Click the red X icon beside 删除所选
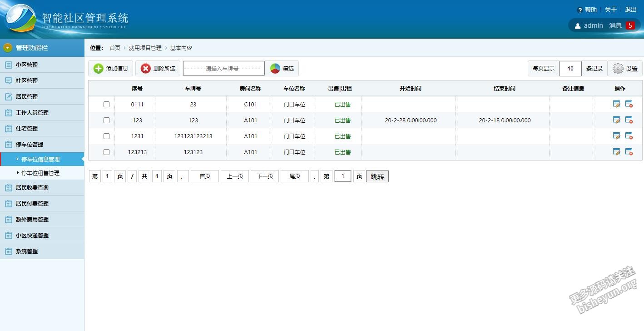The height and width of the screenshot is (331, 644). [x=145, y=68]
